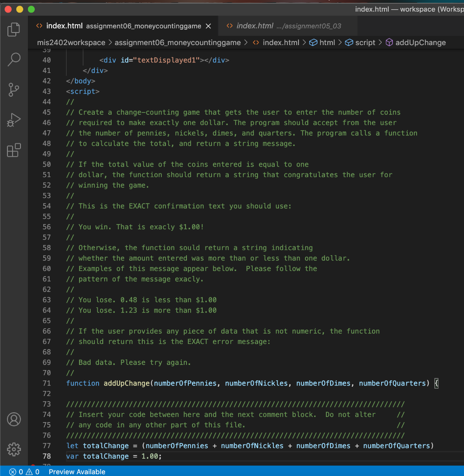
Task: Show the Source Control panel
Action: pyautogui.click(x=14, y=89)
